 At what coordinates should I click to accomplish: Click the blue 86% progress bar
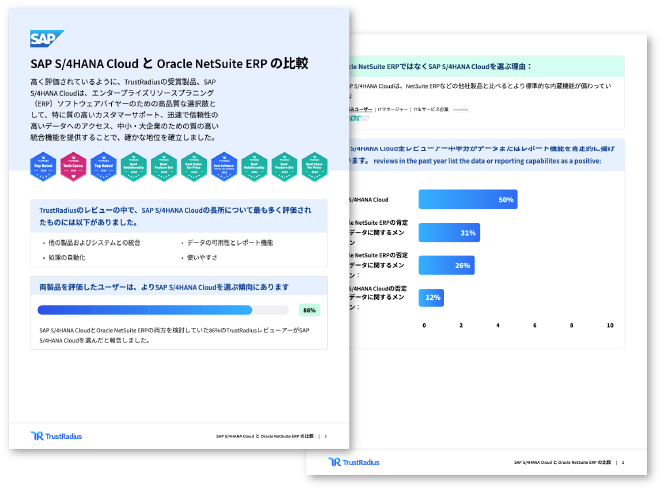click(x=145, y=310)
